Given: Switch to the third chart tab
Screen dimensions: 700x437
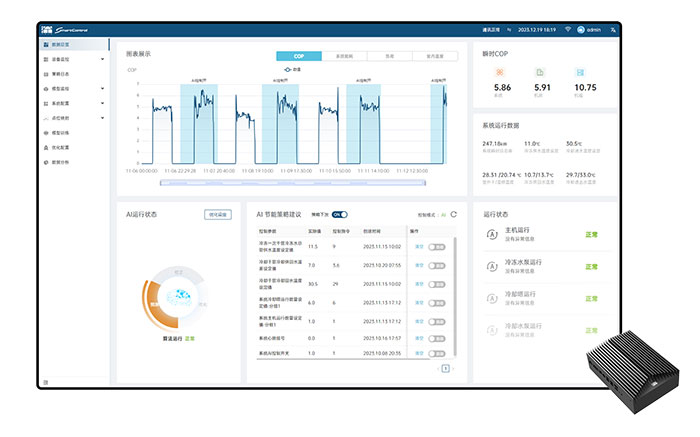Looking at the screenshot, I should [390, 56].
